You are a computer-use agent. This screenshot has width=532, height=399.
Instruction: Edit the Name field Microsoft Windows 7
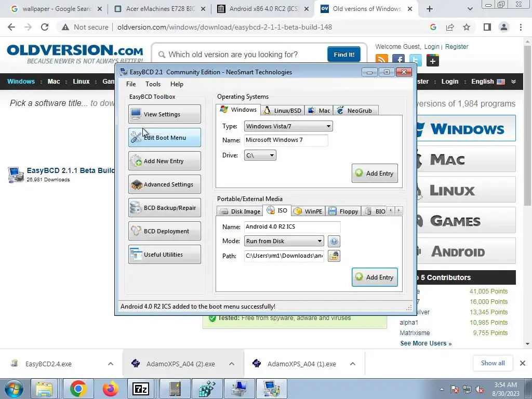(286, 140)
